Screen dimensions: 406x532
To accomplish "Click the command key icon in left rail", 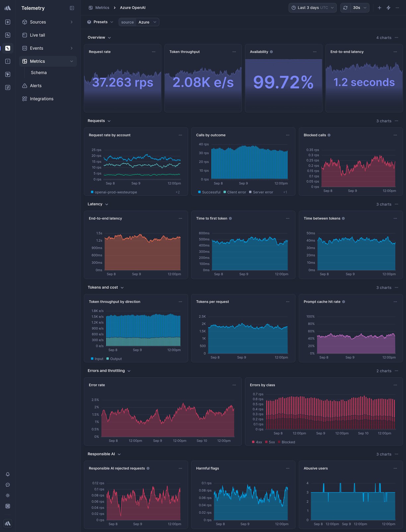I will click(8, 506).
